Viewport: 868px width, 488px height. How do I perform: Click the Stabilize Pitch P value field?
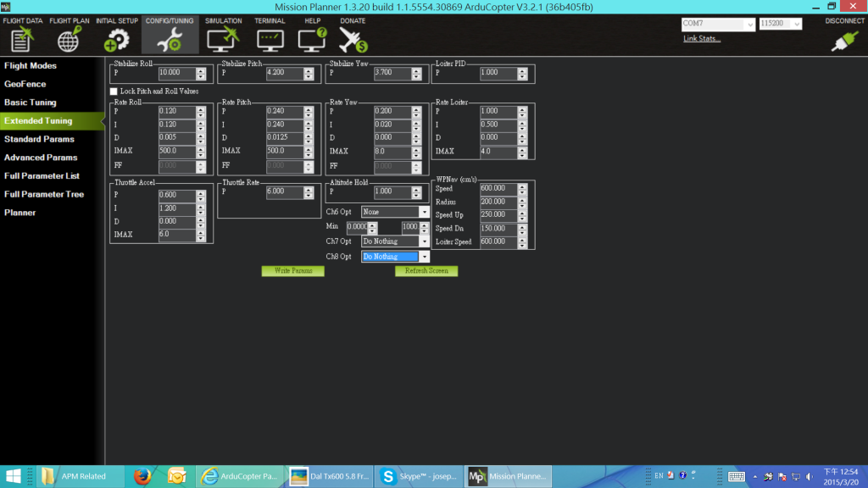[x=285, y=73]
